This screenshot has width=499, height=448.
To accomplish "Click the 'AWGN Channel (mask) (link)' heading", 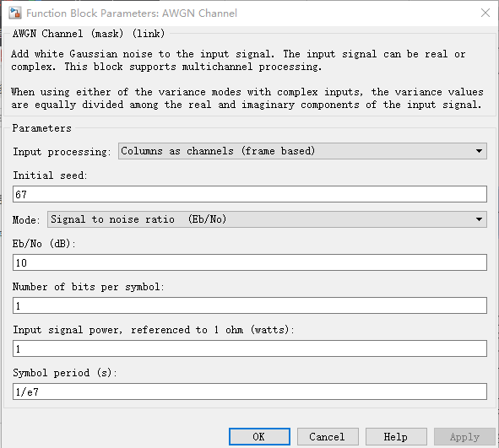I will pos(89,34).
